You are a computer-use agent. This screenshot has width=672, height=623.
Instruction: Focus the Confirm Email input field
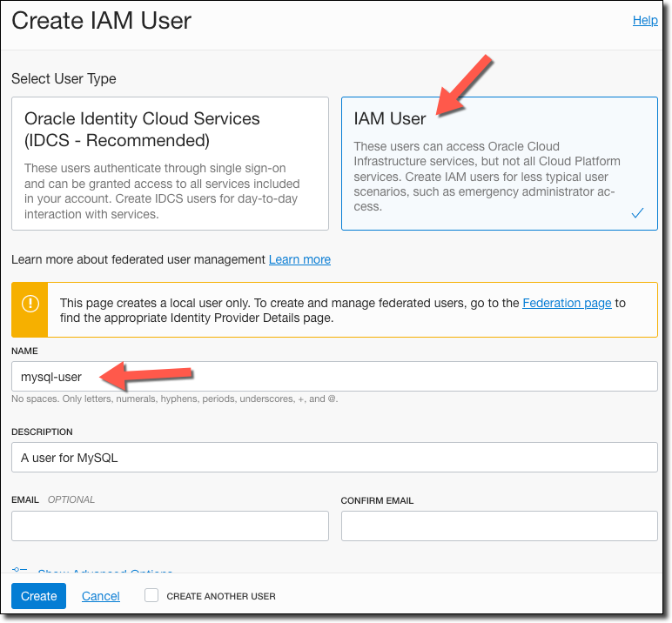click(500, 526)
